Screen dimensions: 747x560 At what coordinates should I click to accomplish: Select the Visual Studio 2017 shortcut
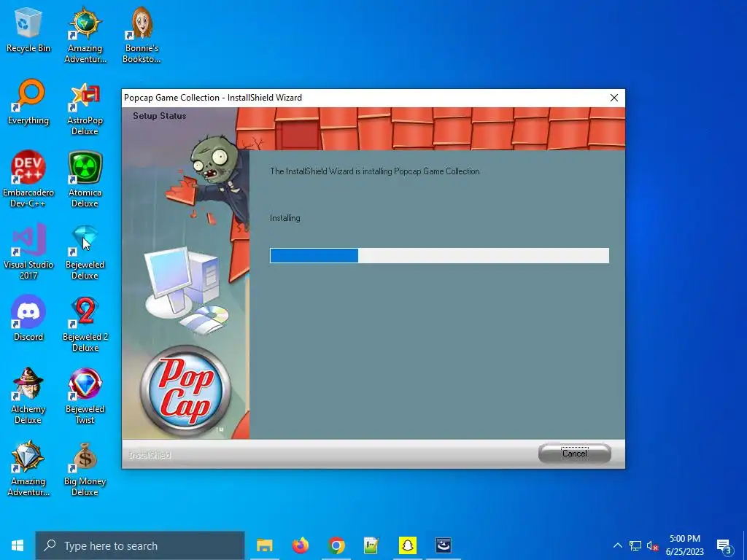28,252
